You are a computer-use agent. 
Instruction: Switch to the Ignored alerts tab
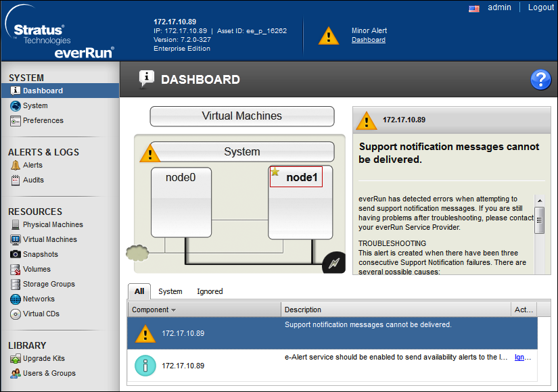tap(210, 291)
